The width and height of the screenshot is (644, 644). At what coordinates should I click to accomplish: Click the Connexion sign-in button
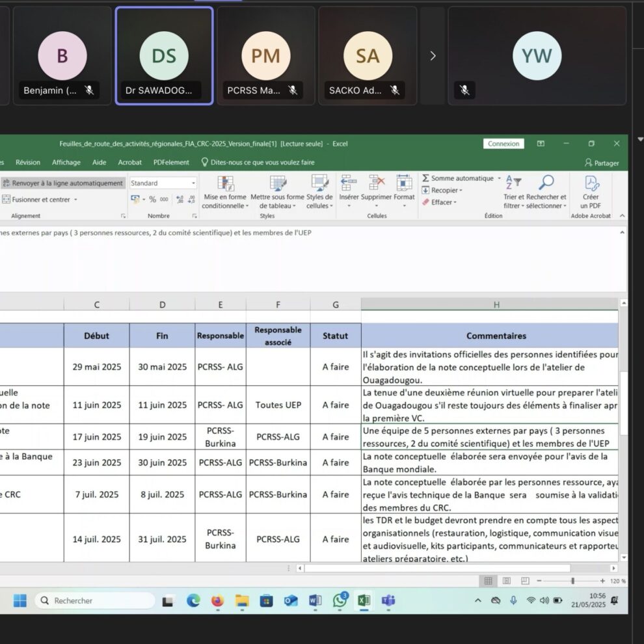503,144
